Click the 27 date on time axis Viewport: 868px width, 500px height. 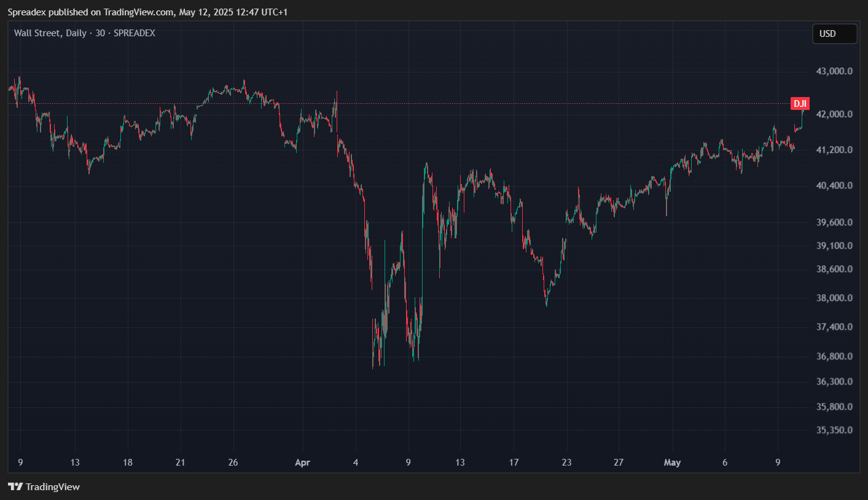[x=619, y=463]
